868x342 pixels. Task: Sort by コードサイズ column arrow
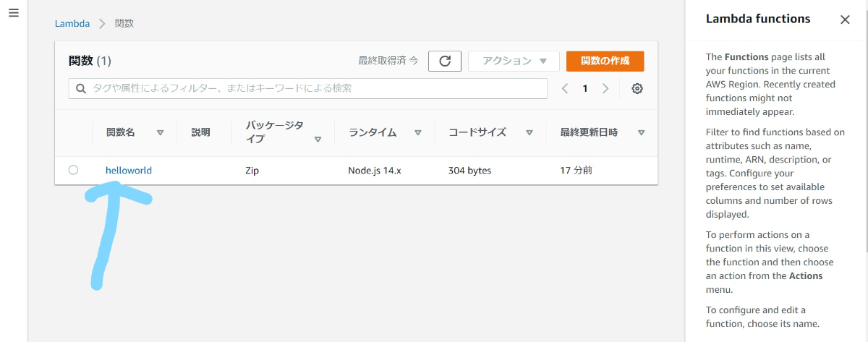click(x=529, y=133)
